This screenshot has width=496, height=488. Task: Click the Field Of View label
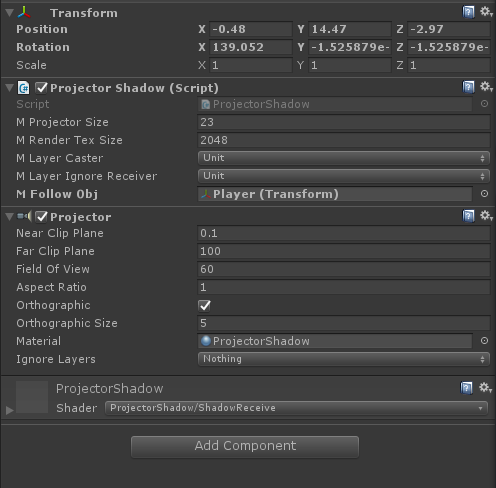[53, 269]
